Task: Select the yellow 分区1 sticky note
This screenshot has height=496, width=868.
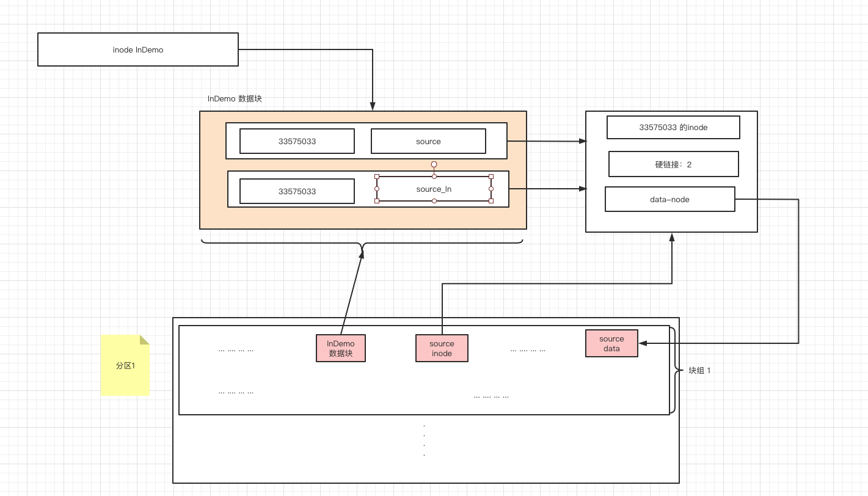Action: (125, 365)
